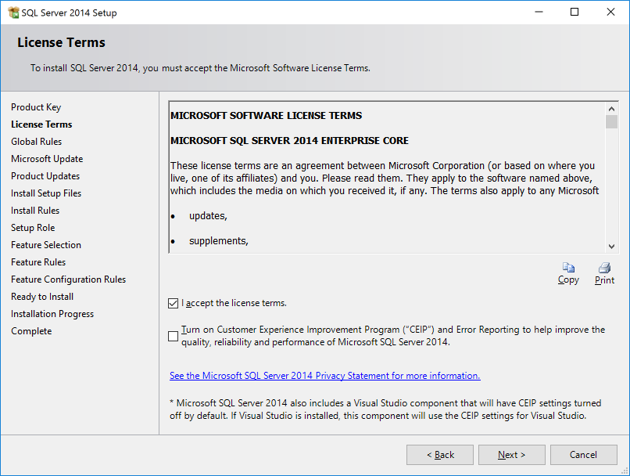This screenshot has width=630, height=476.
Task: Select Global Rules step in sidebar
Action: [x=37, y=142]
